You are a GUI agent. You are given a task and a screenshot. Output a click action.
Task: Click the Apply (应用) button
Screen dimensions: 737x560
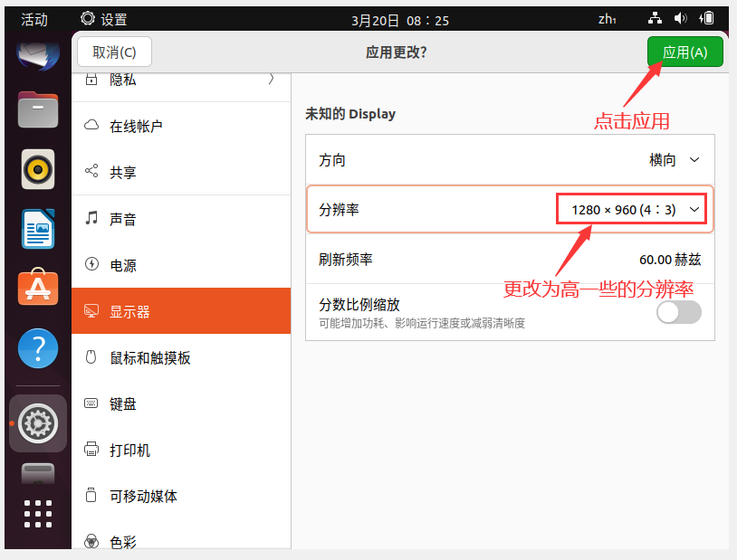point(684,52)
